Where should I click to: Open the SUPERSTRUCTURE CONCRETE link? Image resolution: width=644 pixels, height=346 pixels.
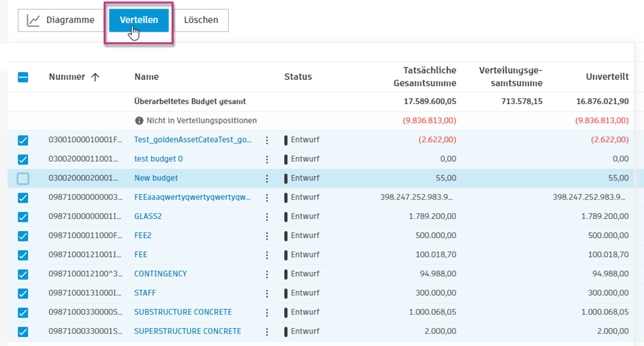click(188, 331)
